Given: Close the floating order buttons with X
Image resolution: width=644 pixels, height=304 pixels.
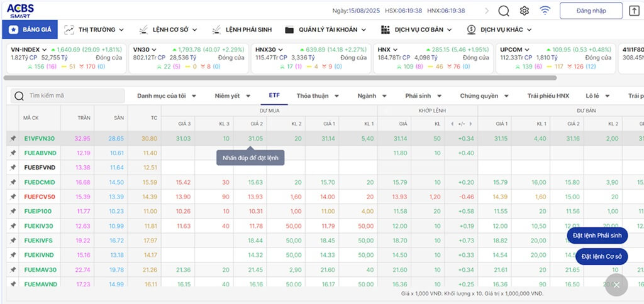Looking at the screenshot, I should click(x=616, y=285).
